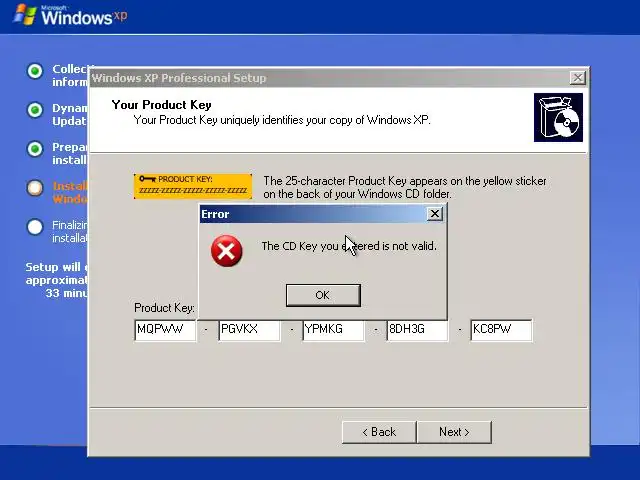This screenshot has width=640, height=480.
Task: Click the first product key field MQPWW
Action: [165, 330]
